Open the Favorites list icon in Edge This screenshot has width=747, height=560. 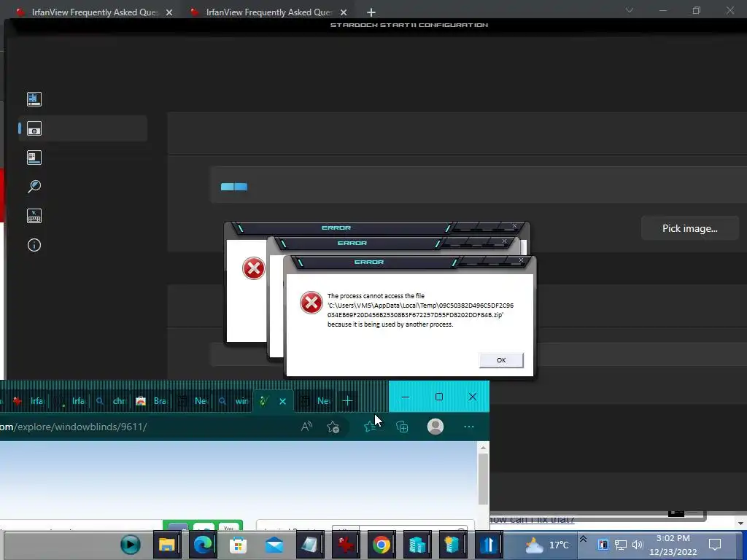(x=370, y=427)
